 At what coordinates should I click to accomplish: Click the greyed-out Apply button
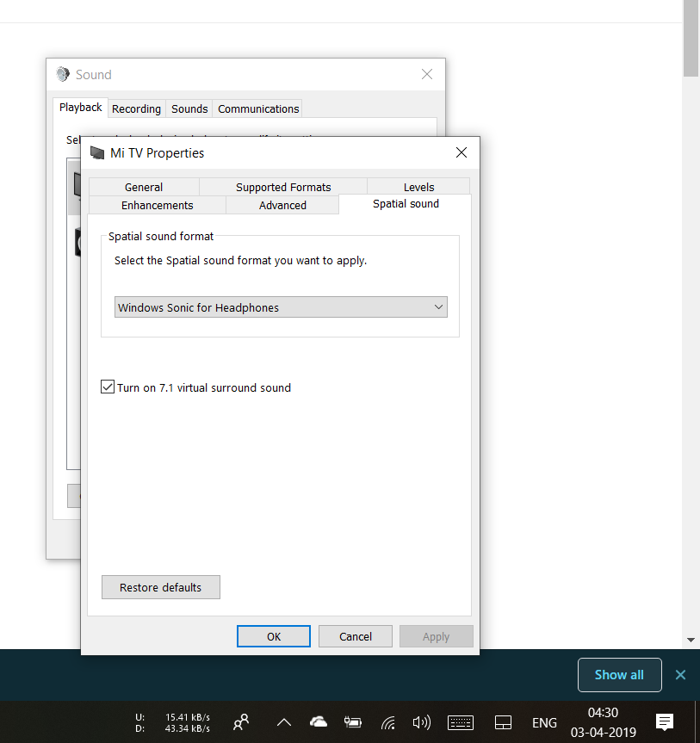click(x=436, y=636)
